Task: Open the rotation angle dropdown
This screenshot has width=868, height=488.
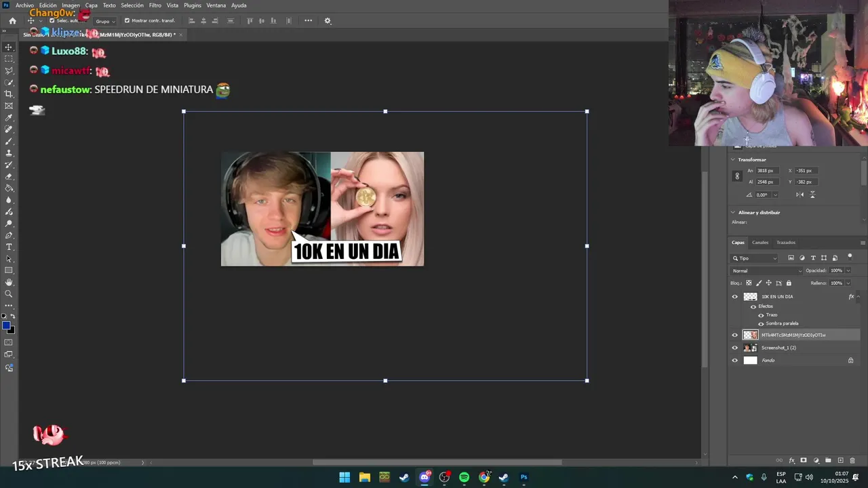Action: [775, 195]
